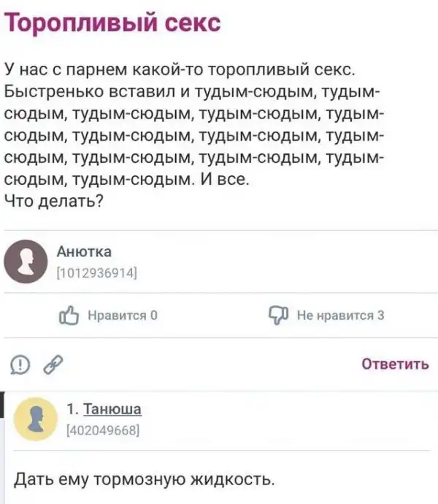Click the reply text "Дать ему тормозную жидкость."
Image resolution: width=438 pixels, height=504 pixels.
146,480
